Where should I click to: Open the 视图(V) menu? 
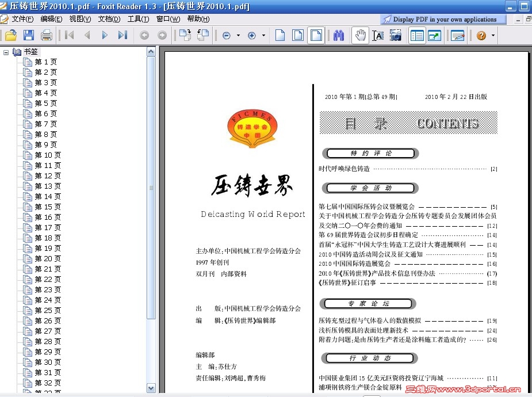(80, 19)
